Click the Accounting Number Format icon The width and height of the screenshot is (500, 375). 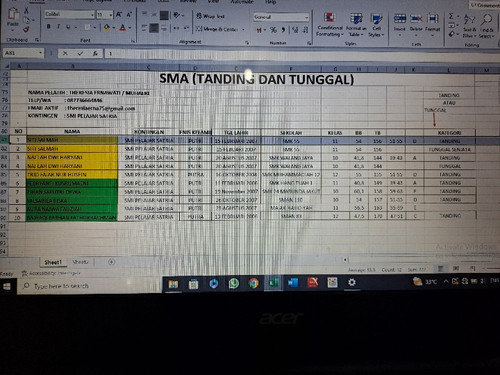[x=259, y=30]
